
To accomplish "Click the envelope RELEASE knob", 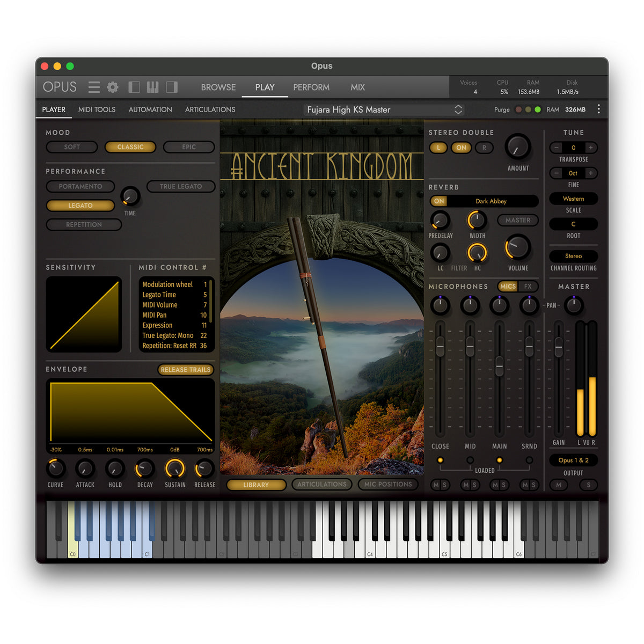I will click(x=205, y=469).
